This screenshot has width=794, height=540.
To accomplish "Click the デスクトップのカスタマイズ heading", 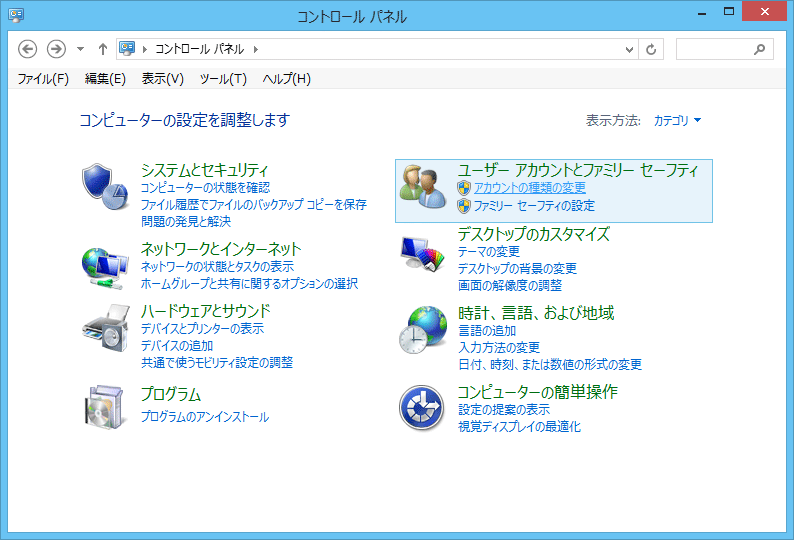I will click(534, 234).
